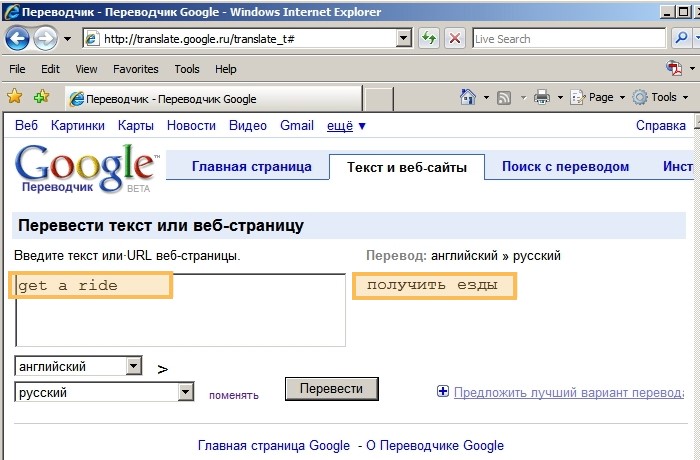Click the Add to Favorites star-plus icon
The width and height of the screenshot is (700, 460).
coord(42,96)
